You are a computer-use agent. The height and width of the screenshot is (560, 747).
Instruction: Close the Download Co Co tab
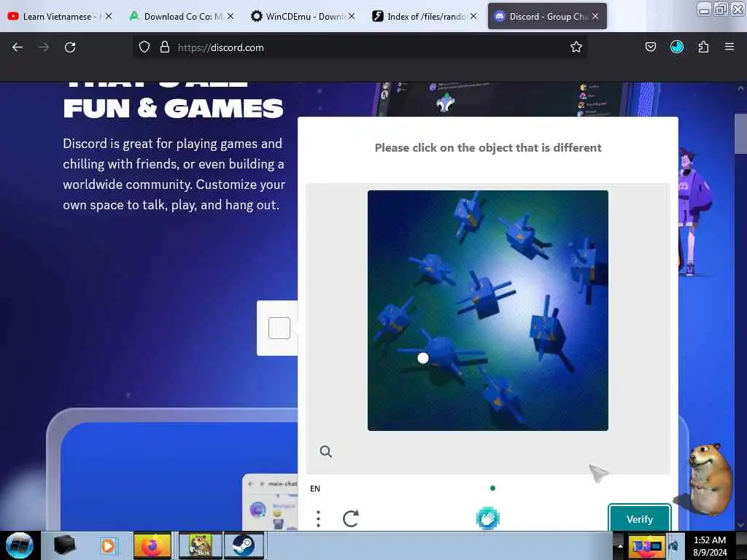230,16
